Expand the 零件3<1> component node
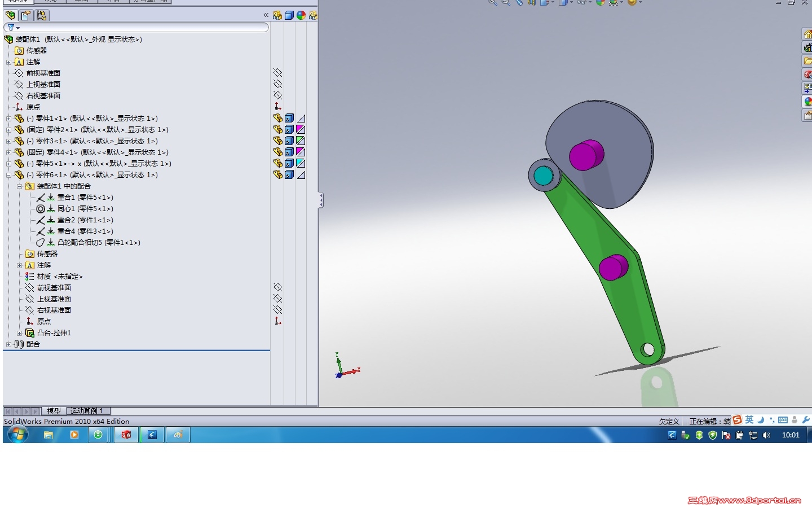 (x=8, y=141)
